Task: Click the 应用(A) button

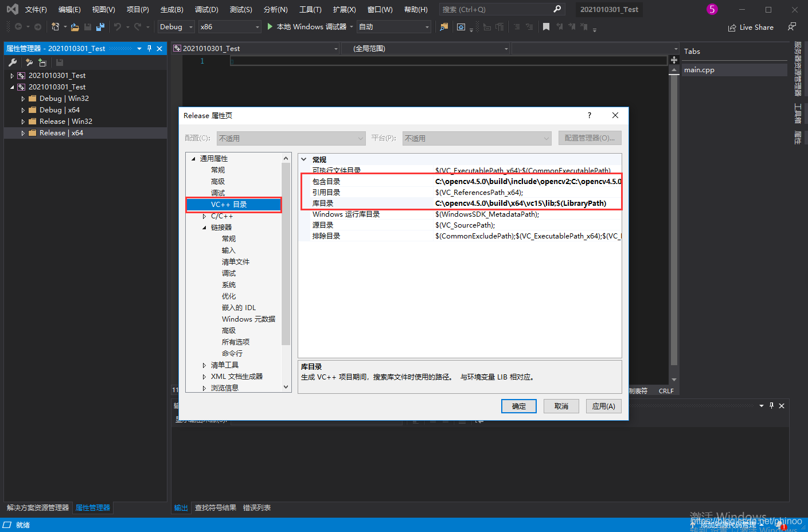Action: [x=604, y=406]
